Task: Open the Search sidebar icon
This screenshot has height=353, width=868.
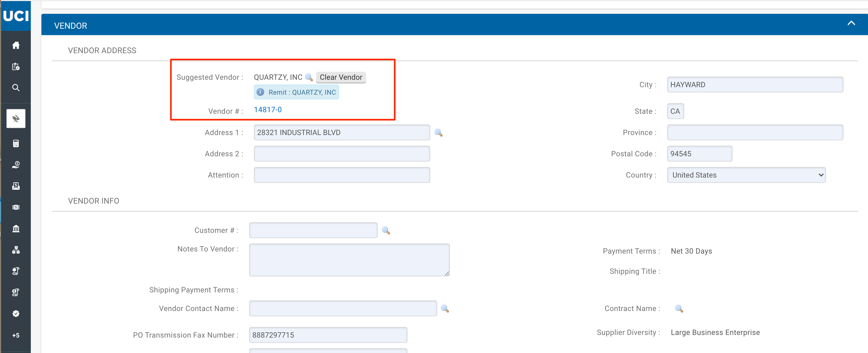Action: (16, 88)
